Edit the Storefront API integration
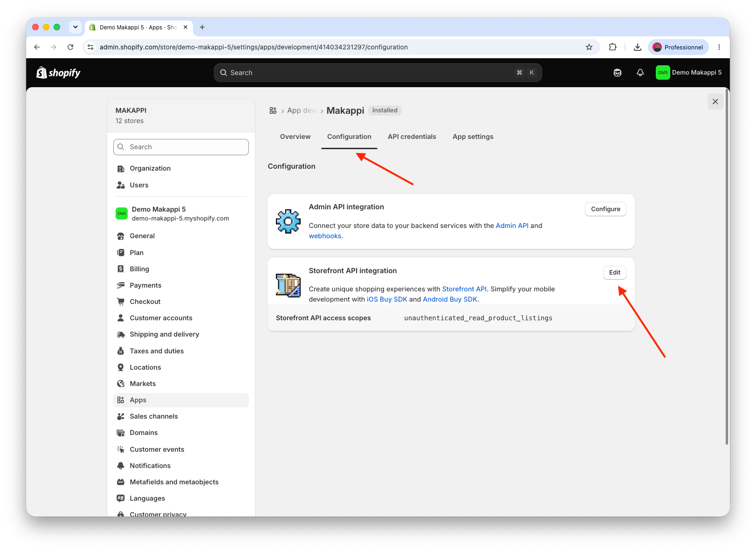756x551 pixels. point(615,272)
